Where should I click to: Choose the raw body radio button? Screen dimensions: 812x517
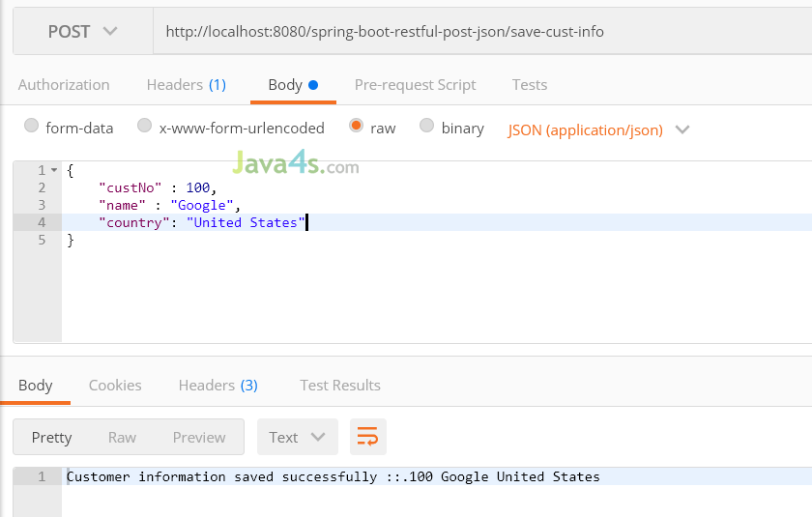pos(356,126)
